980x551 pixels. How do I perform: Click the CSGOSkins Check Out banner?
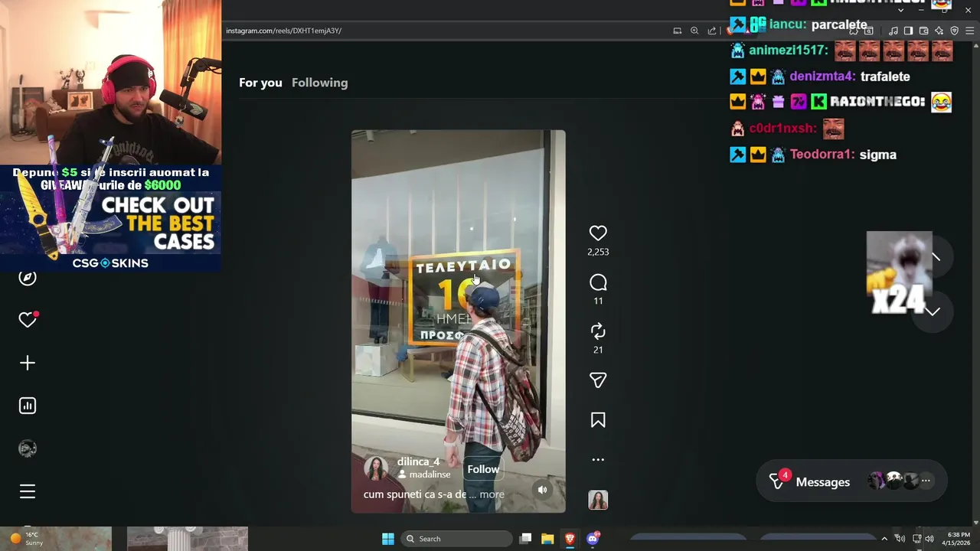110,218
